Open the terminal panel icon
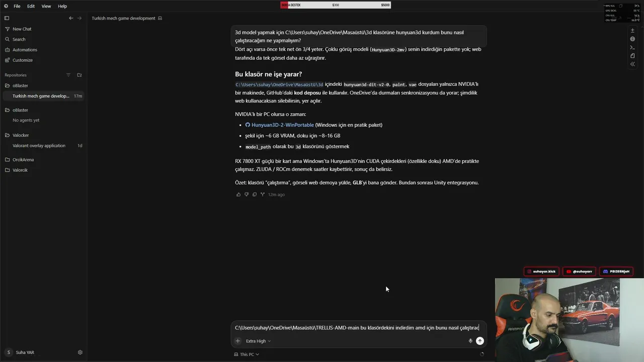The height and width of the screenshot is (362, 644). tap(632, 47)
